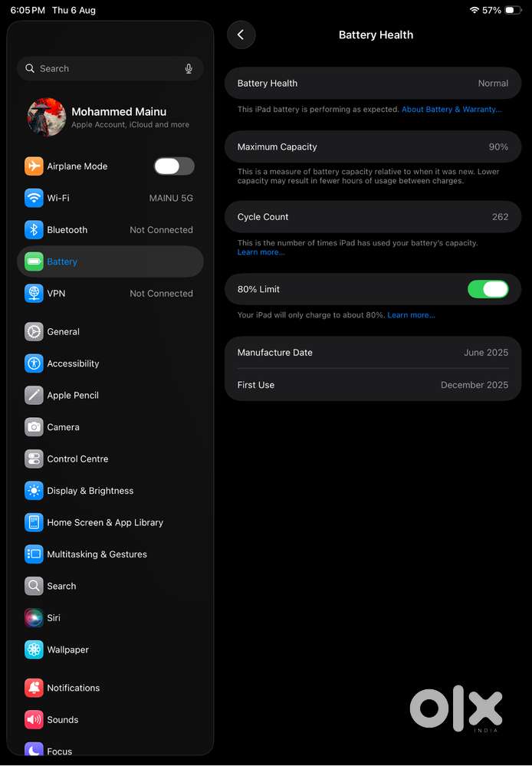This screenshot has height=766, width=532.
Task: Select Manufacture Date June 2025 row
Action: coord(373,352)
